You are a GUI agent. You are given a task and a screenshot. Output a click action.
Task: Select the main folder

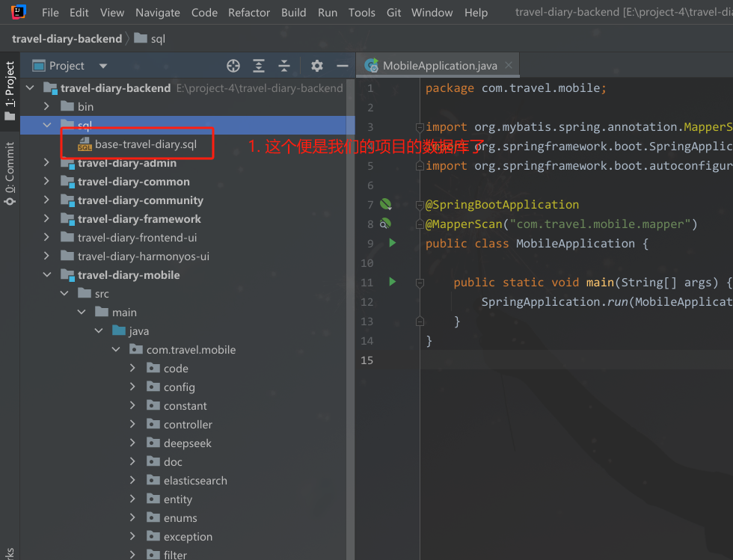(124, 313)
